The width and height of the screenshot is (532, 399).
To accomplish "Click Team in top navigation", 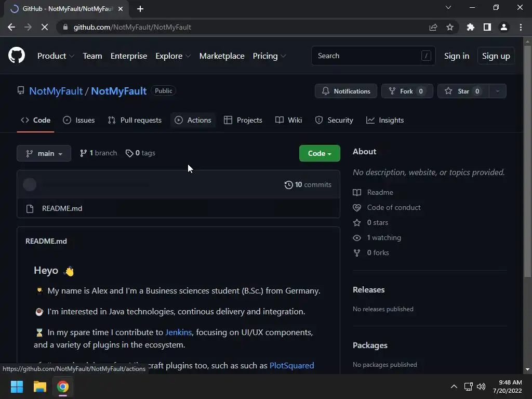I will pos(92,56).
